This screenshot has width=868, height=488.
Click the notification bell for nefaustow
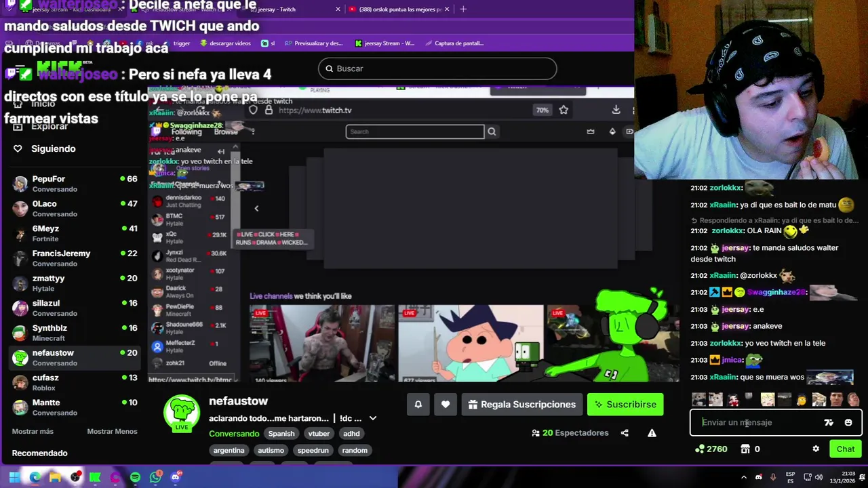418,405
